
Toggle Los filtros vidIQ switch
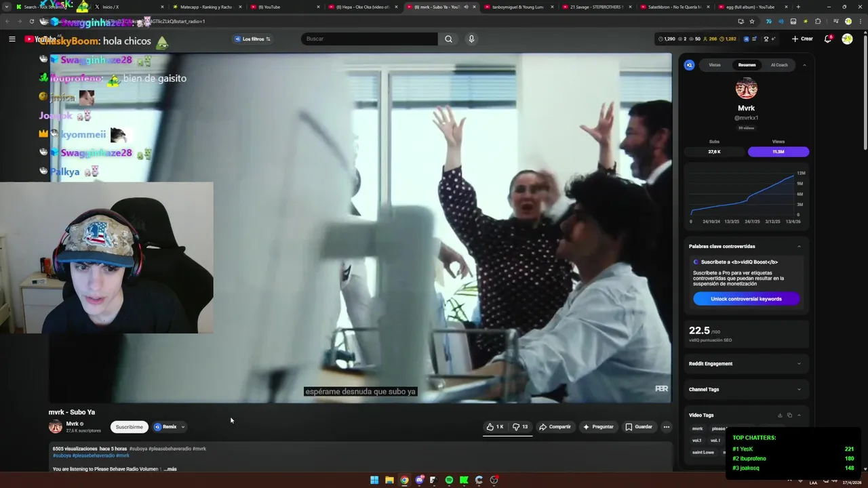click(253, 39)
